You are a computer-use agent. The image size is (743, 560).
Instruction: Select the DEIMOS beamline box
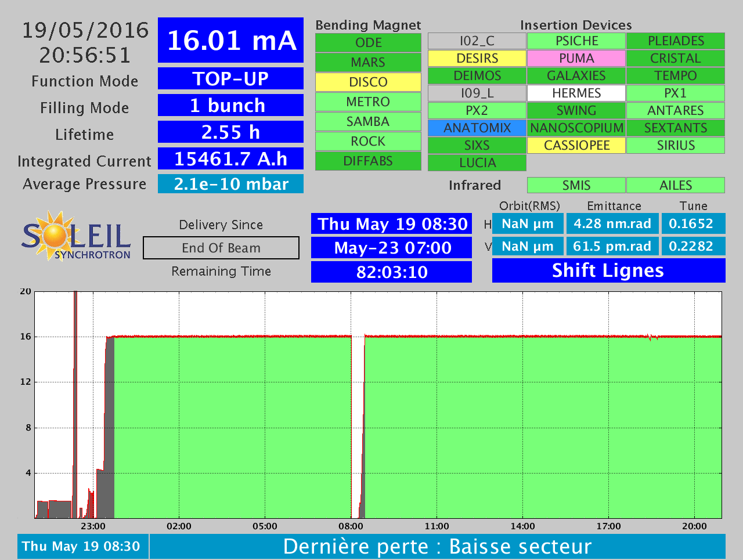click(477, 75)
